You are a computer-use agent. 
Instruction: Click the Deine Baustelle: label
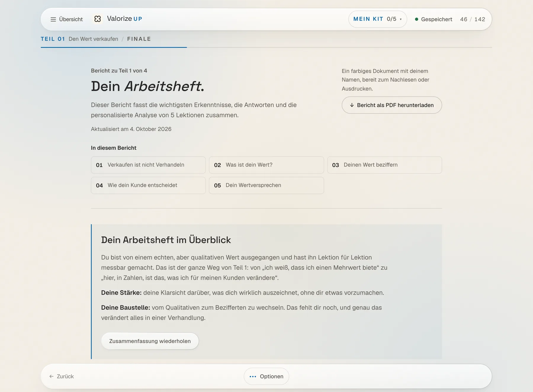pyautogui.click(x=126, y=308)
